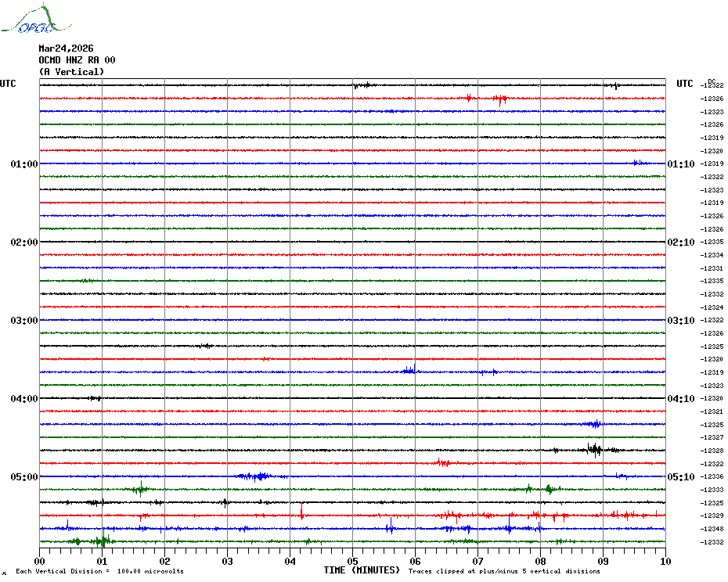The height and width of the screenshot is (582, 728).
Task: Click the TIME (MINUTES) axis title
Action: pyautogui.click(x=361, y=570)
